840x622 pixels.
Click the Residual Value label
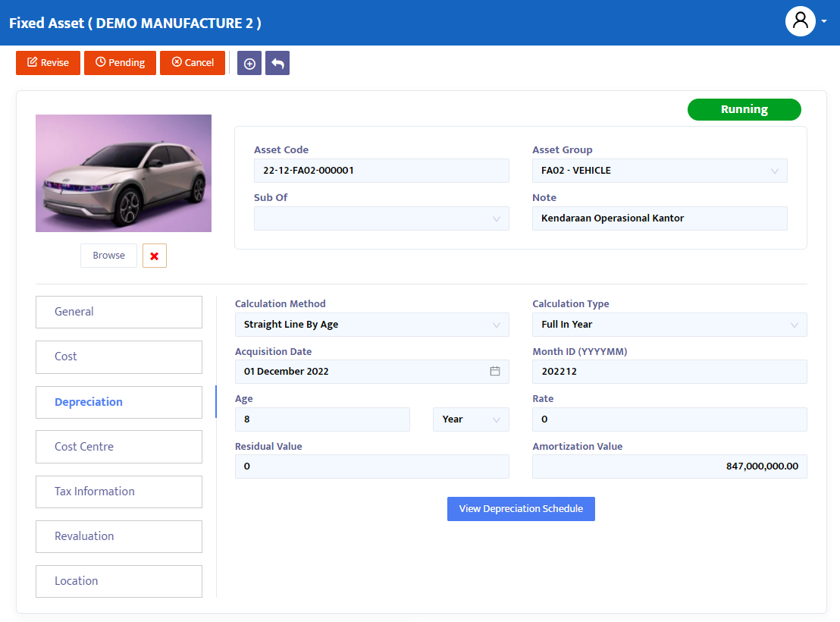tap(268, 446)
